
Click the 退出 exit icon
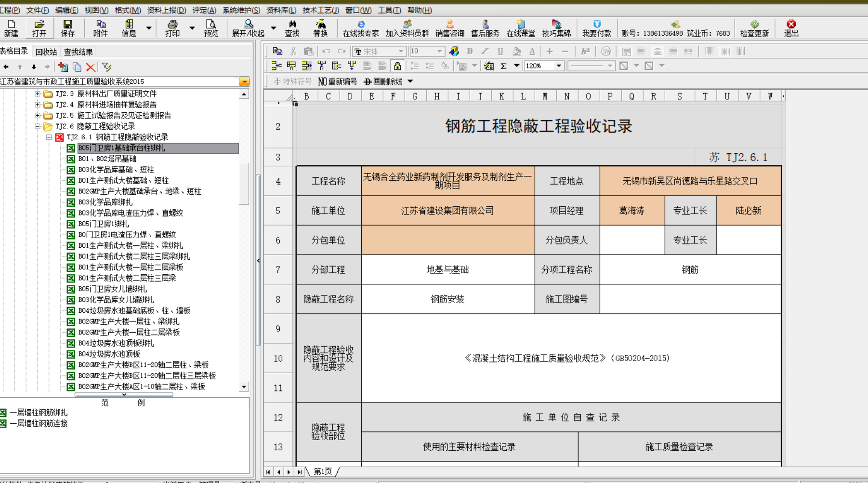click(x=791, y=28)
